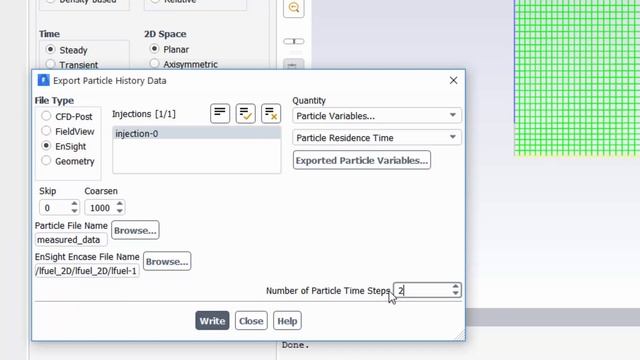
Task: Increase the Skip value
Action: point(74,203)
